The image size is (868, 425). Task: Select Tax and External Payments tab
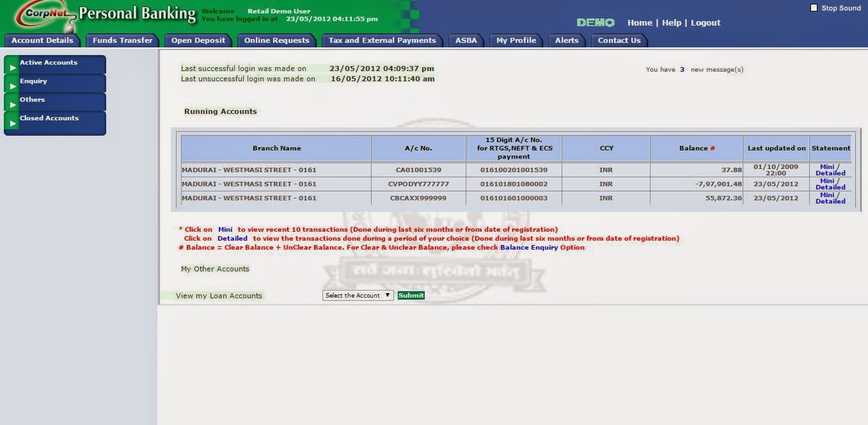point(383,40)
